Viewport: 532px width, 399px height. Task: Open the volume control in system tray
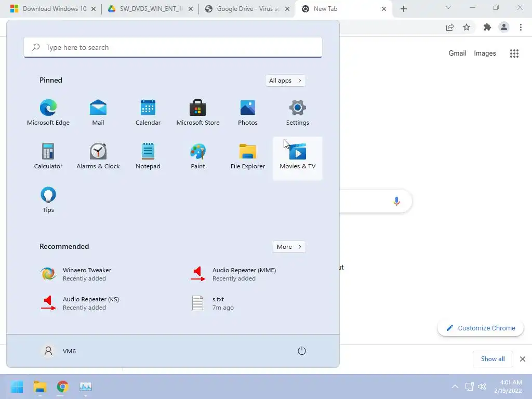coord(482,387)
